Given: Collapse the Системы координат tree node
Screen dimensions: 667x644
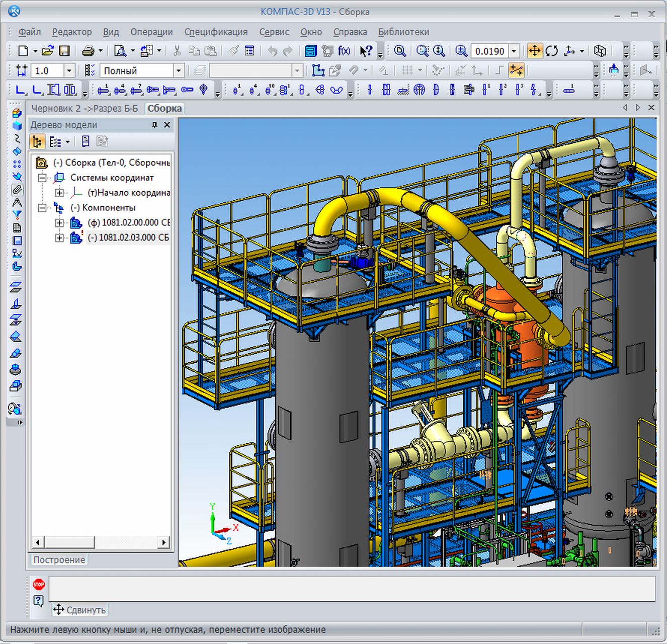Looking at the screenshot, I should click(43, 178).
